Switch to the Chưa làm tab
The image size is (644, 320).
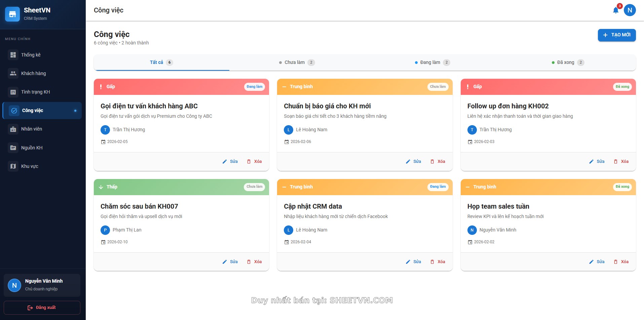click(x=297, y=62)
